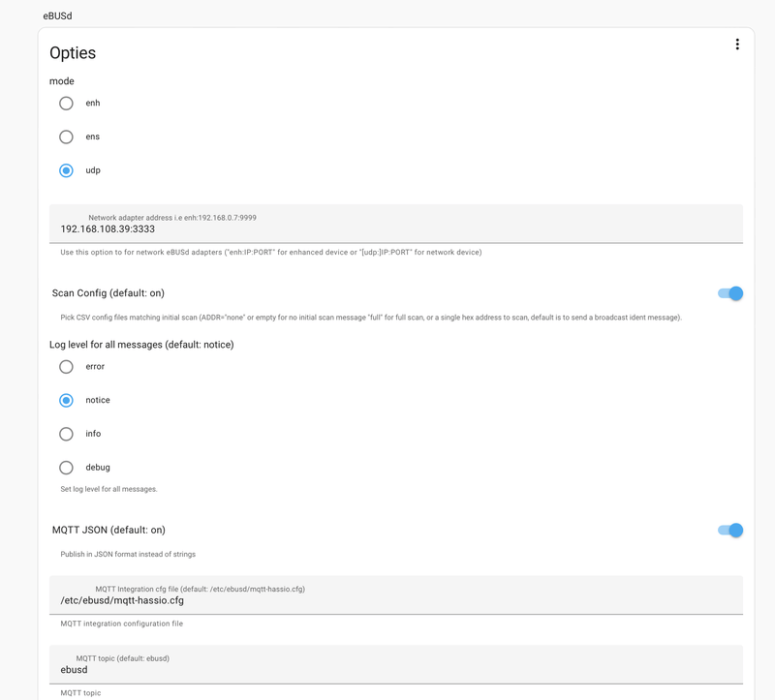This screenshot has height=700, width=775.
Task: Select the notice log level
Action: click(x=66, y=400)
